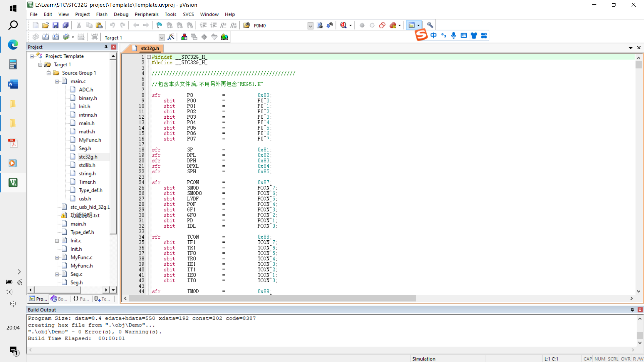Select Timer.h in the project tree

coord(87,182)
